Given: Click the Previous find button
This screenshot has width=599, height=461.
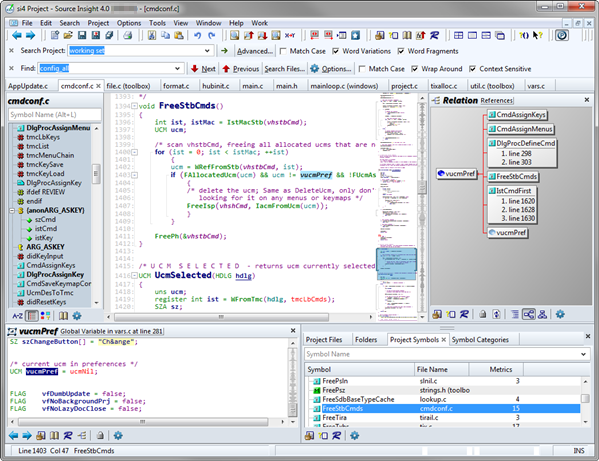Looking at the screenshot, I should pyautogui.click(x=241, y=69).
